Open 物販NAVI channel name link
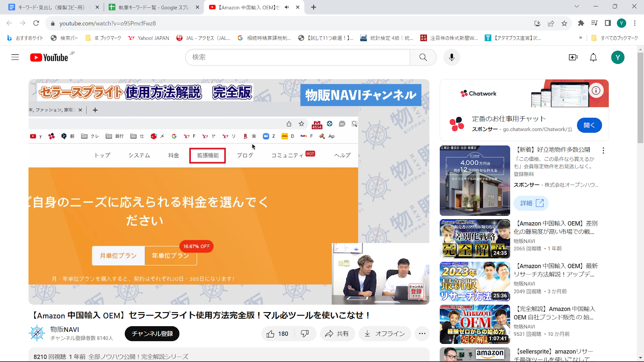 [64, 329]
